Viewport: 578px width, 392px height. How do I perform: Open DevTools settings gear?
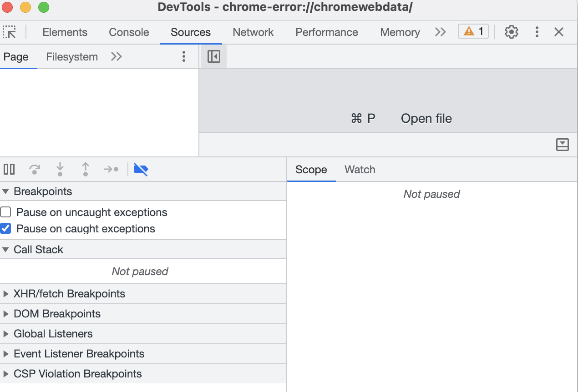click(512, 32)
